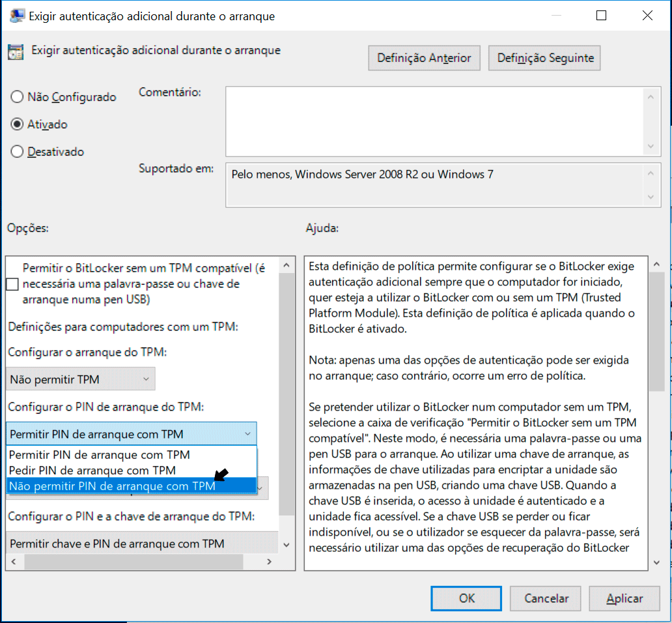Click the policy setting icon beside the heading
672x623 pixels.
tap(16, 52)
